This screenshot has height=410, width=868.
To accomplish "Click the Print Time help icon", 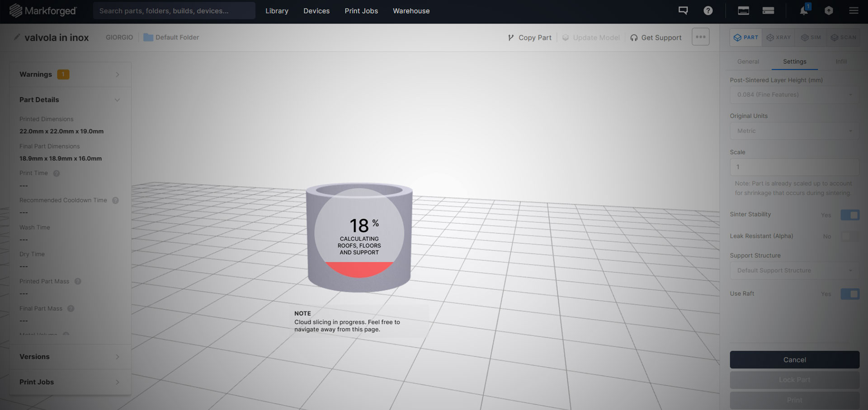I will 57,173.
